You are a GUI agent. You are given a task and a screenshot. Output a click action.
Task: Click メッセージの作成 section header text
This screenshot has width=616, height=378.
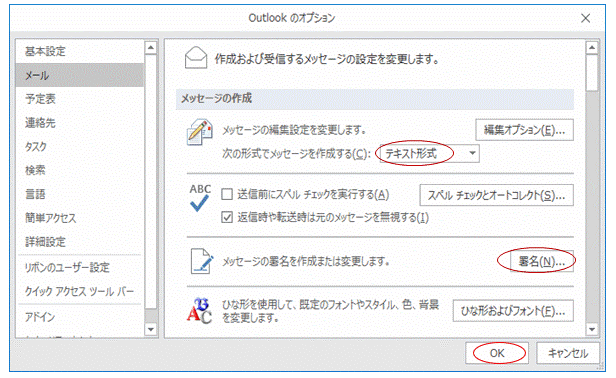(216, 98)
